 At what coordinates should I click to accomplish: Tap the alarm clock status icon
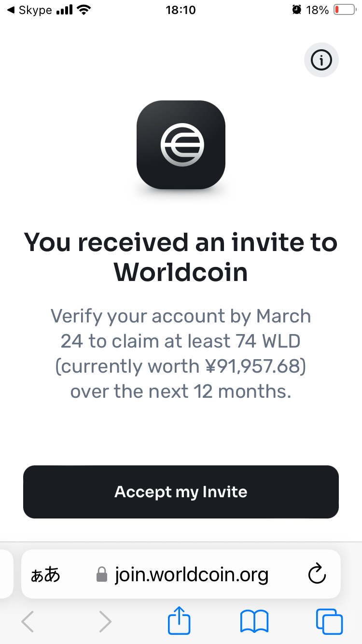[297, 10]
